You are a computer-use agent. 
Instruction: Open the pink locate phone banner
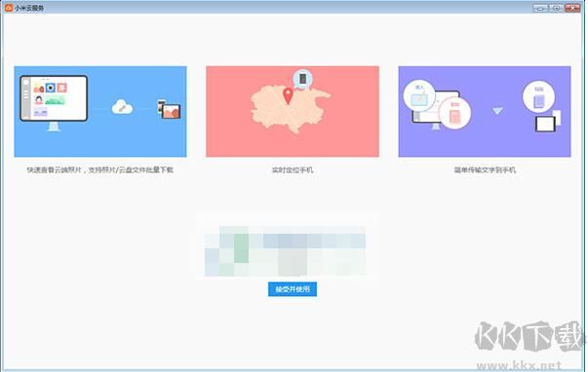[293, 112]
